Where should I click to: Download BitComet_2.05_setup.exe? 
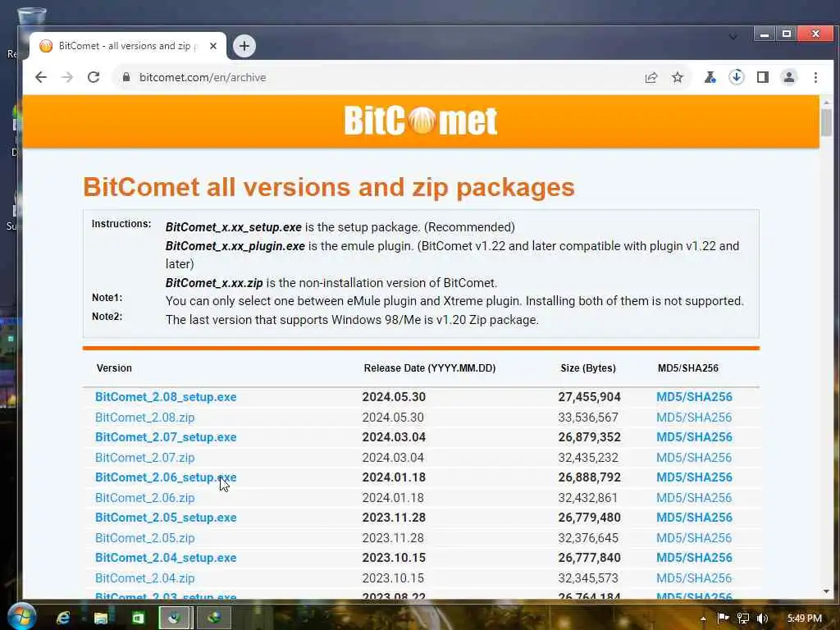pos(166,518)
